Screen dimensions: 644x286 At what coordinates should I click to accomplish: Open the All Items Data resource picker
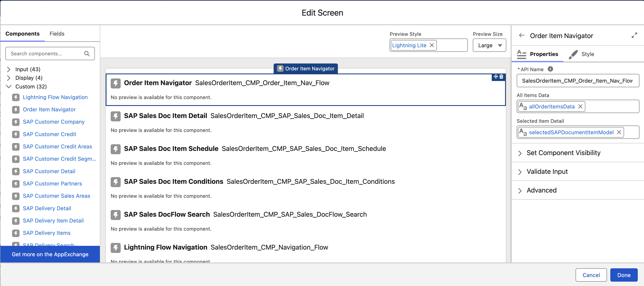pyautogui.click(x=578, y=107)
